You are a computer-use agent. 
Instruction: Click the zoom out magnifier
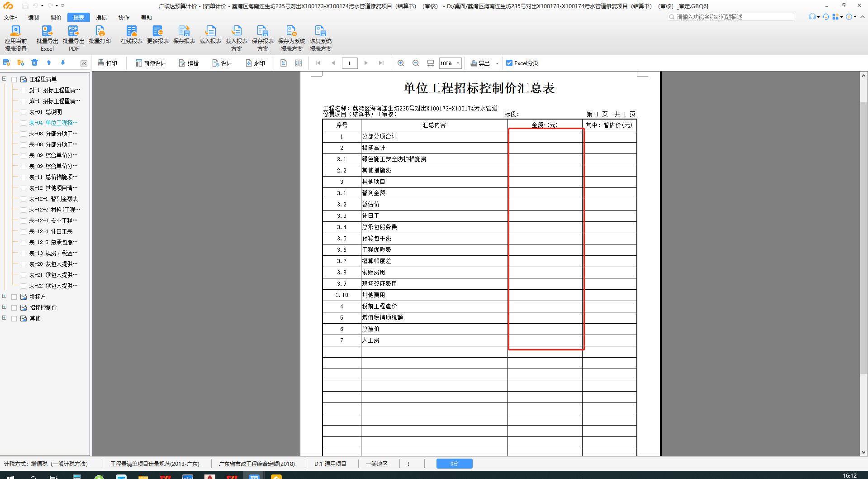coord(416,63)
